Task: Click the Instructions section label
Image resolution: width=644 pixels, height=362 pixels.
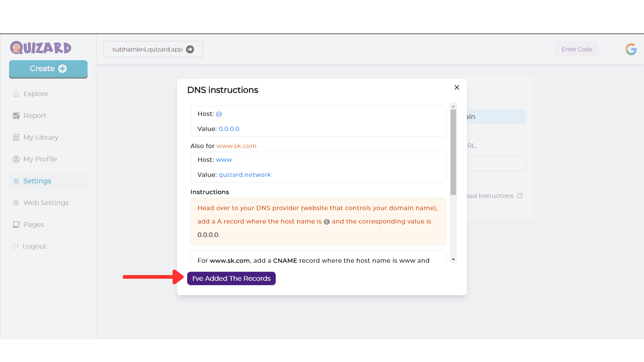Action: [210, 192]
